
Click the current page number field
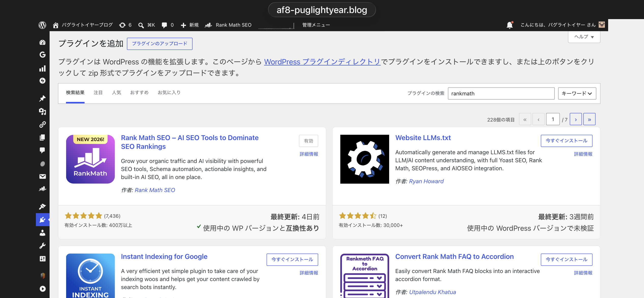pos(553,119)
